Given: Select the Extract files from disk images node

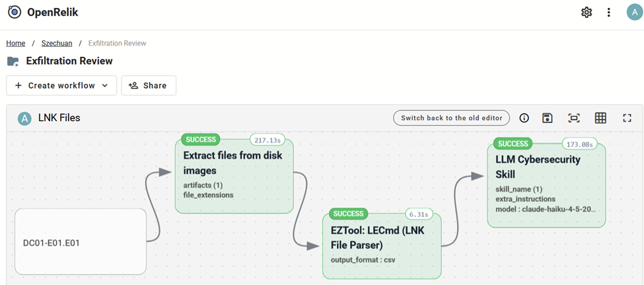Looking at the screenshot, I should pos(234,176).
